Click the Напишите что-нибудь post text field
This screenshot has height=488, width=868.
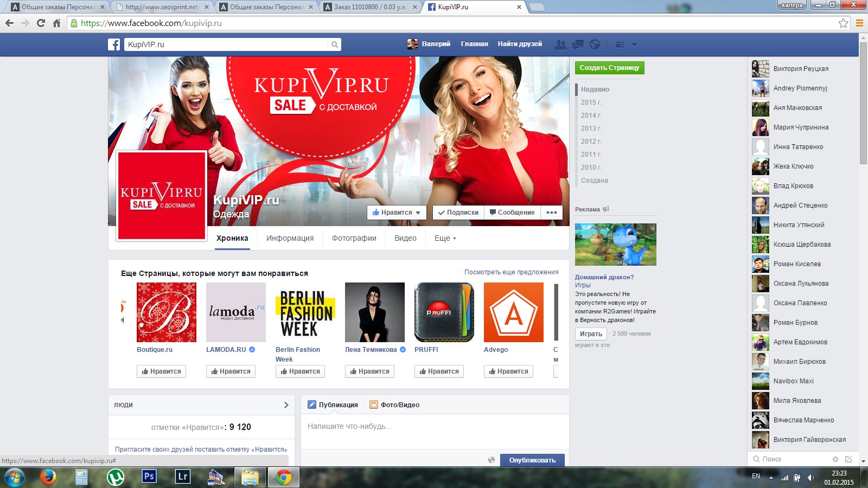pos(435,432)
